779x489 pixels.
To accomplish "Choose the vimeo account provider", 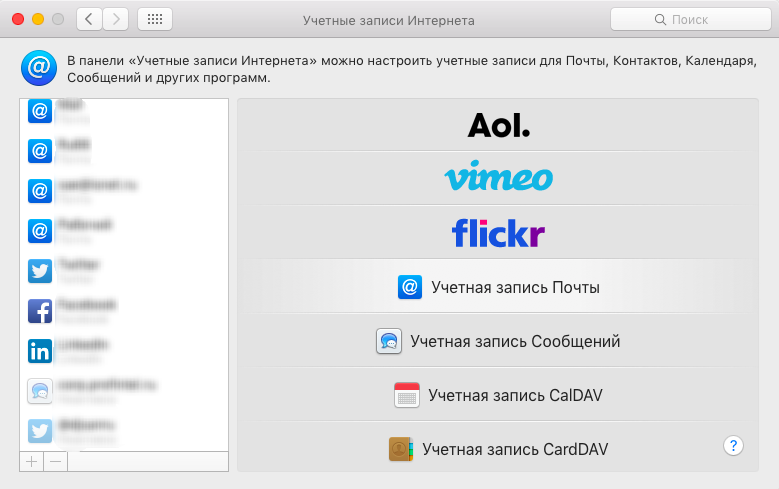I will pyautogui.click(x=498, y=177).
